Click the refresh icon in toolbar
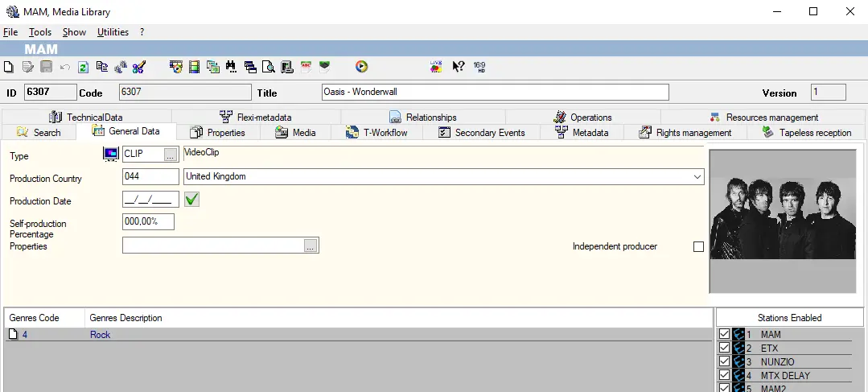The height and width of the screenshot is (392, 868). 83,67
